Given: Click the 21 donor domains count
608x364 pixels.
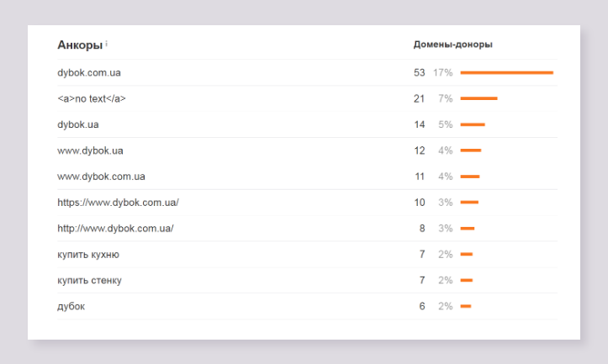Looking at the screenshot, I should tap(419, 99).
